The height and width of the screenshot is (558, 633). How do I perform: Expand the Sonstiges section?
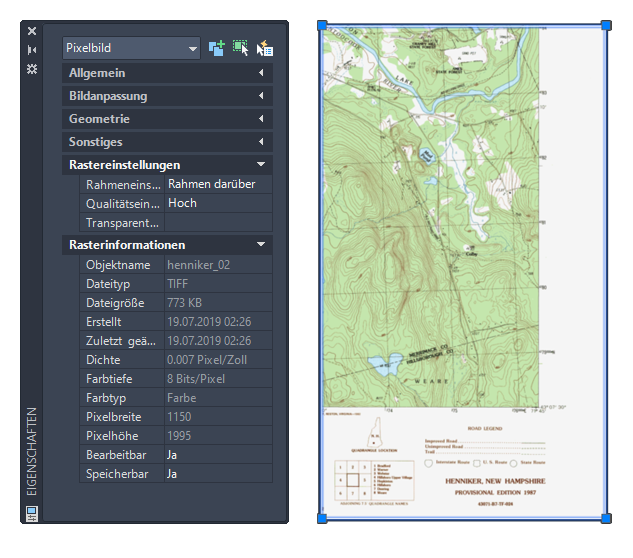tap(167, 142)
